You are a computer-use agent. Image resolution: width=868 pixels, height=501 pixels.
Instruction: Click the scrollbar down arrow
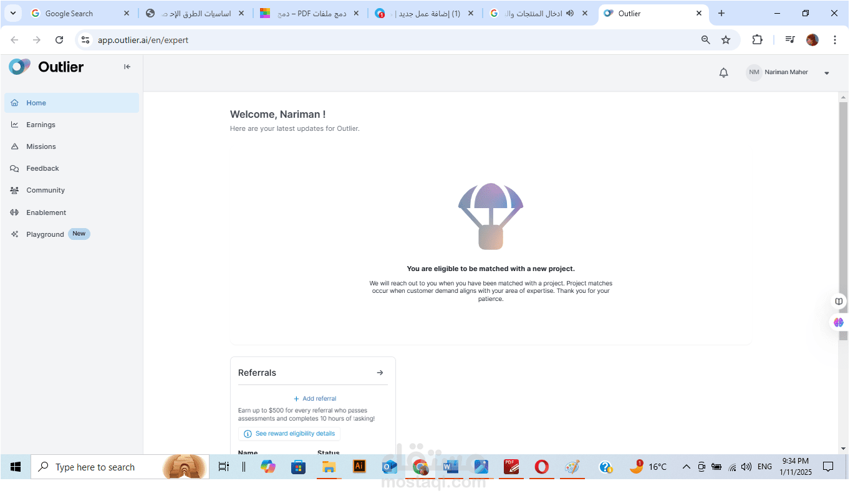843,449
